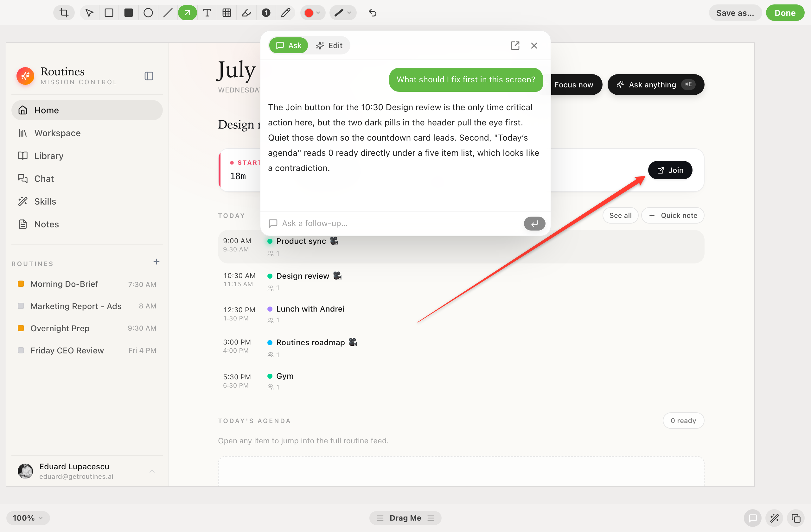Open the Lunch with Andrei event
The image size is (811, 532).
pyautogui.click(x=461, y=314)
